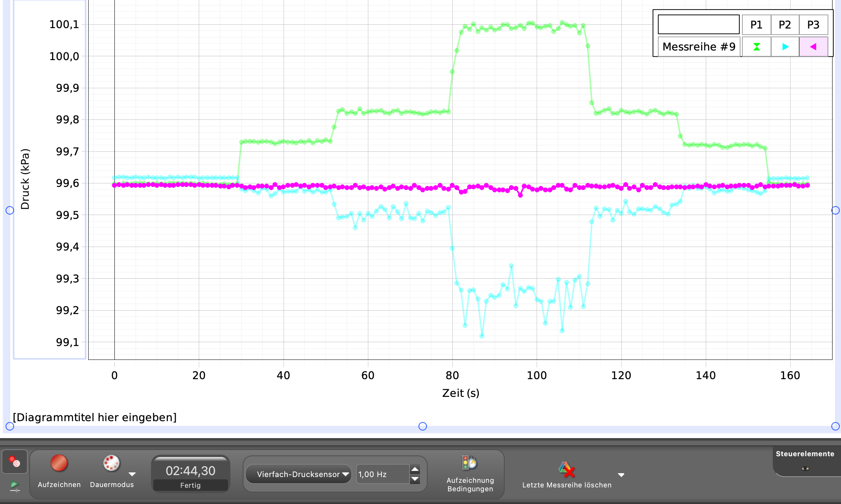Click the red Aufzeichnen record button
This screenshot has width=841, height=504.
tap(59, 463)
